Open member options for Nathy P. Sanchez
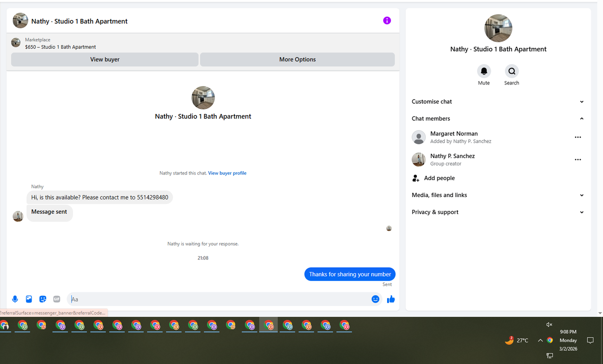 tap(578, 160)
